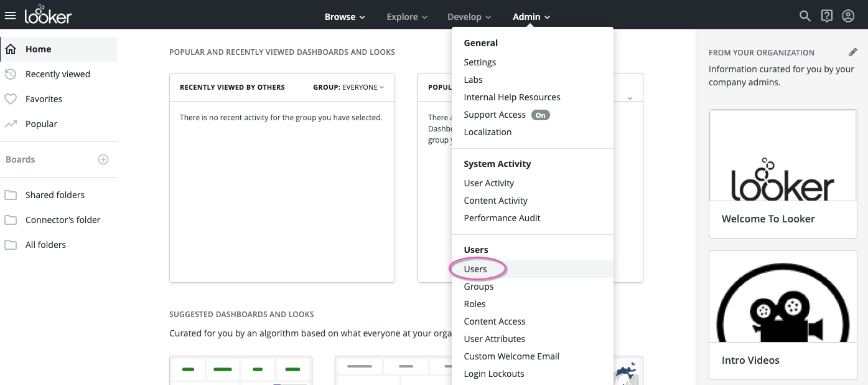Screen dimensions: 868x385
Task: Open the user account profile icon
Action: point(848,16)
